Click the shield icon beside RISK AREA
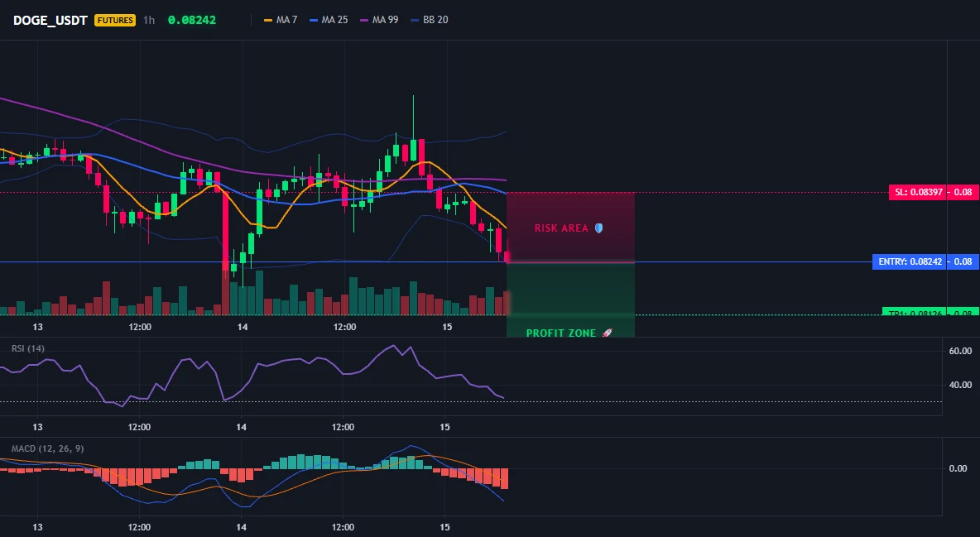 (x=598, y=228)
